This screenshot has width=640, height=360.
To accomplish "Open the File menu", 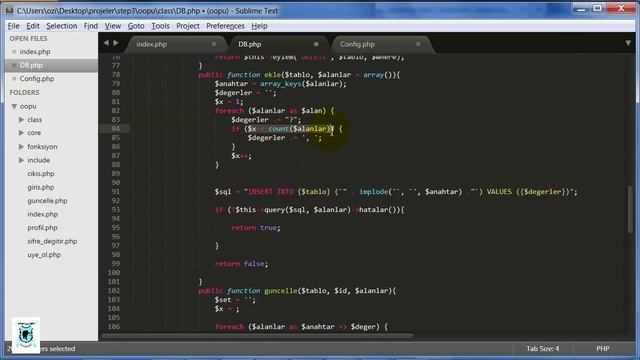I will coord(13,26).
